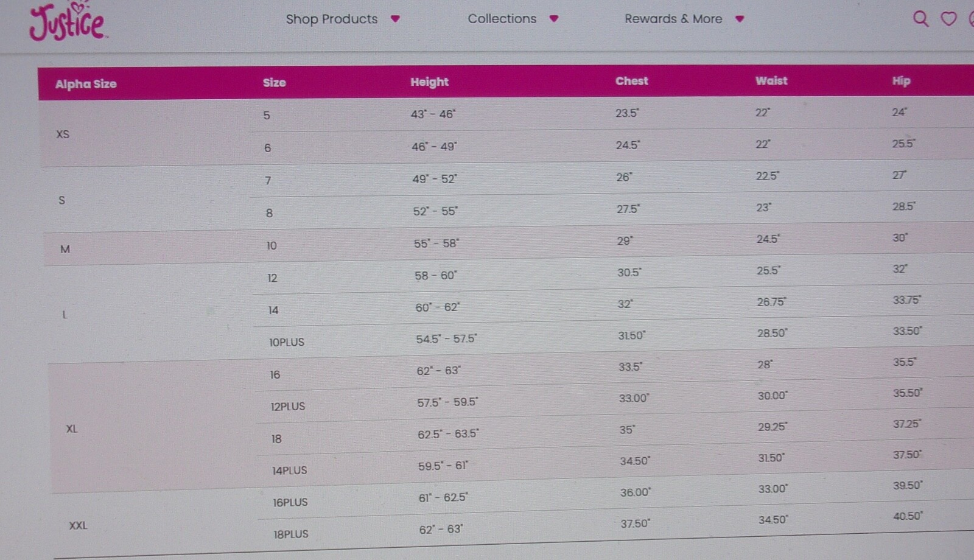Click the Hip column header
The height and width of the screenshot is (560, 974).
coord(901,81)
